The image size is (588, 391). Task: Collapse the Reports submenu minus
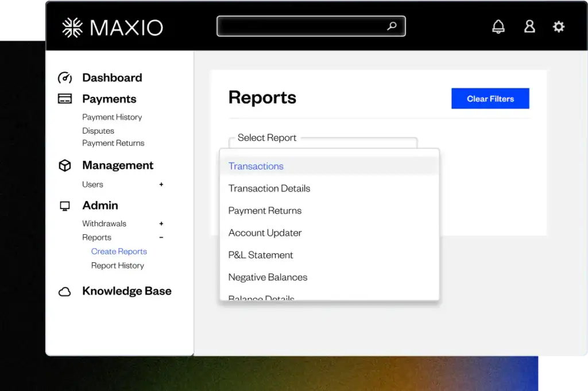click(x=161, y=237)
